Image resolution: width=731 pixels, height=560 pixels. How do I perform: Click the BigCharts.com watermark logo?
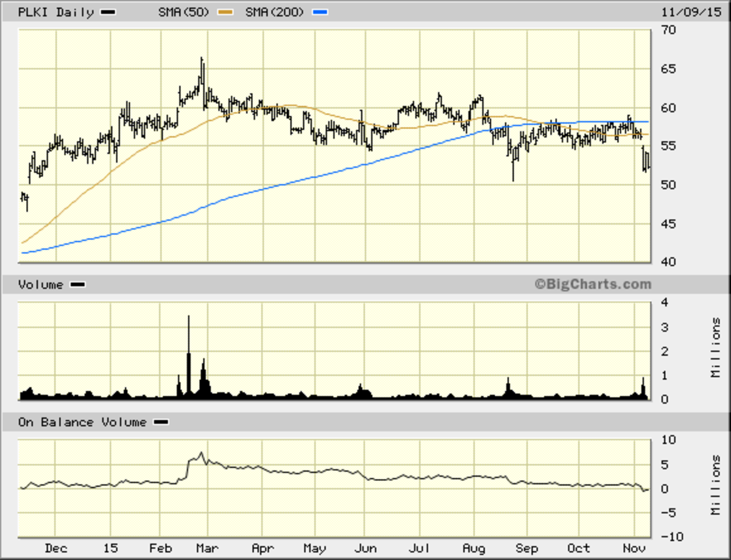tap(592, 284)
